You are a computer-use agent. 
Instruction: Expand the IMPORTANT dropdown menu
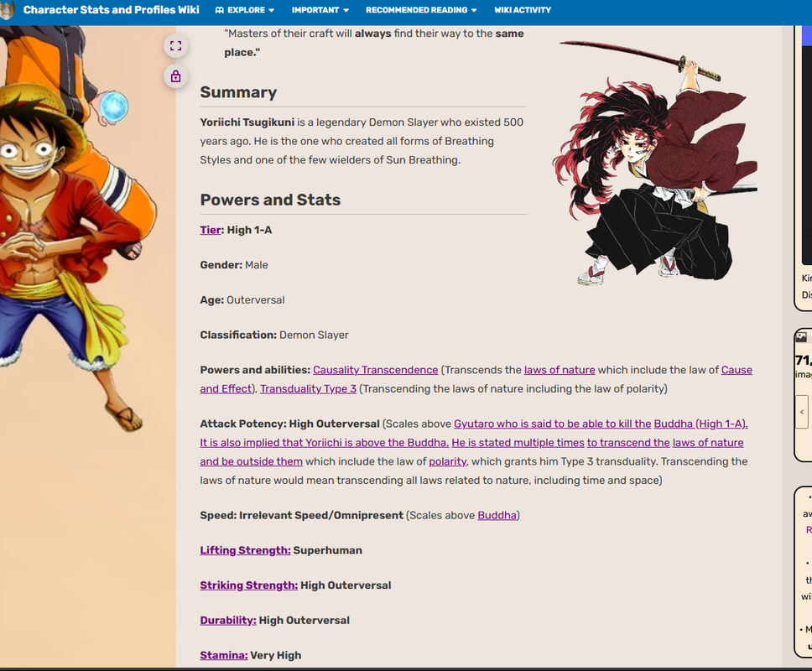pos(320,10)
